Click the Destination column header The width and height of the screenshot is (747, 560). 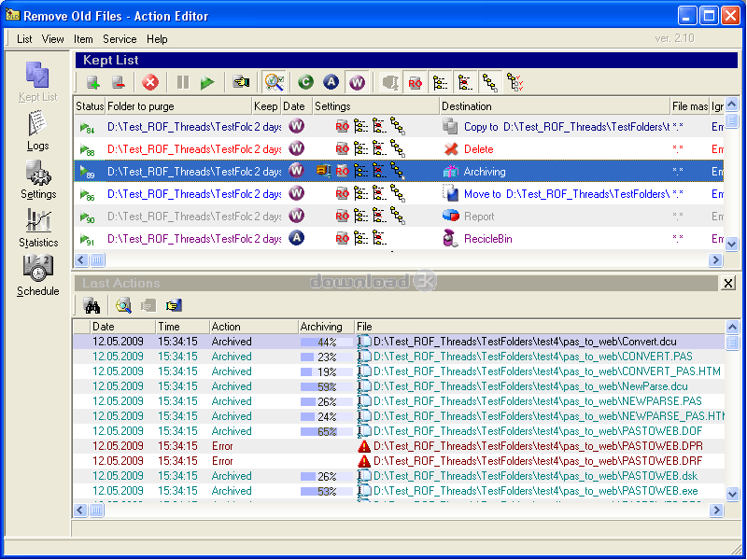(x=555, y=106)
